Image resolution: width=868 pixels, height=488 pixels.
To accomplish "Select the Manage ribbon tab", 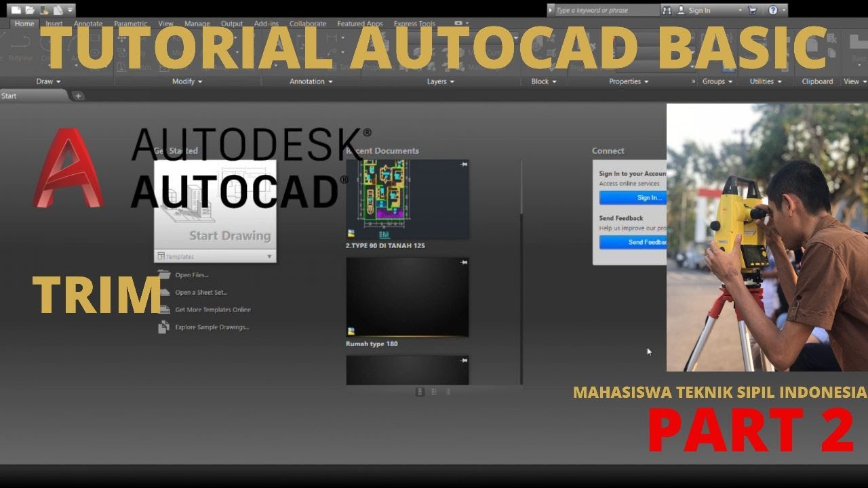I will (197, 24).
